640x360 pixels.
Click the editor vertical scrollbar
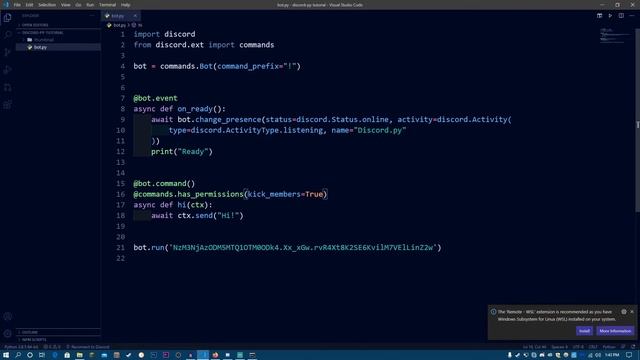[638, 120]
